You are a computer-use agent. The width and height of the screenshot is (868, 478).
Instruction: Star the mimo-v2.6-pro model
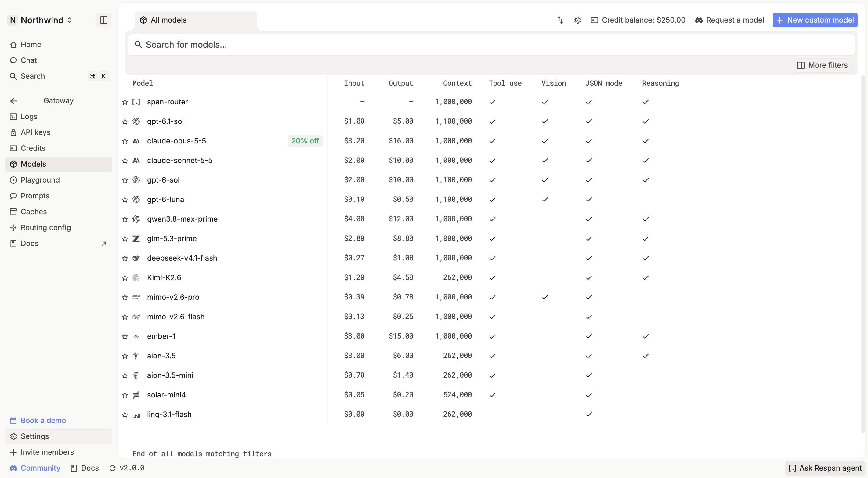[125, 297]
